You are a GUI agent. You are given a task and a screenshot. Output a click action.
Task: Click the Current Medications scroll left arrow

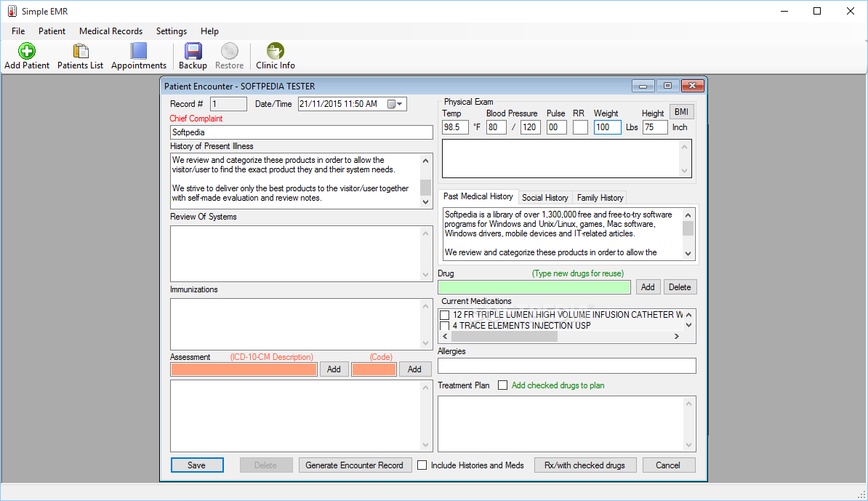pos(446,336)
